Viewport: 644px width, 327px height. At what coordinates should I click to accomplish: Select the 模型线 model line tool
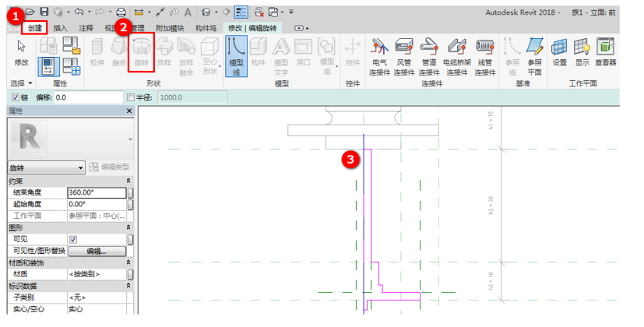click(236, 56)
